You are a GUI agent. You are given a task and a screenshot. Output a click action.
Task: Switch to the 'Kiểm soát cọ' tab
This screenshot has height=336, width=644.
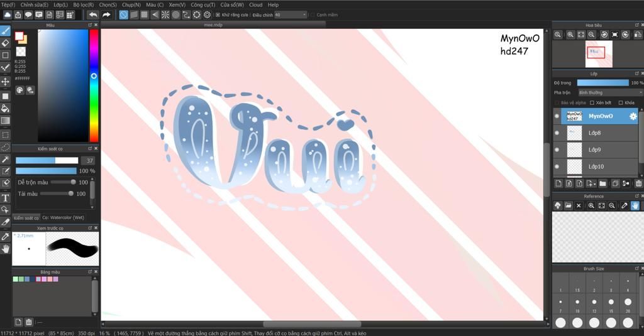point(26,218)
